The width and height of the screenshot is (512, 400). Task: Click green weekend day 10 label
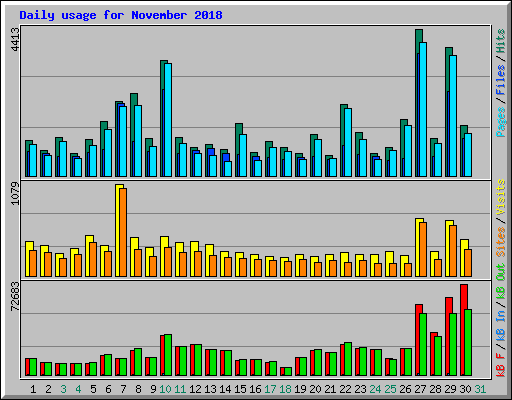tap(165, 389)
